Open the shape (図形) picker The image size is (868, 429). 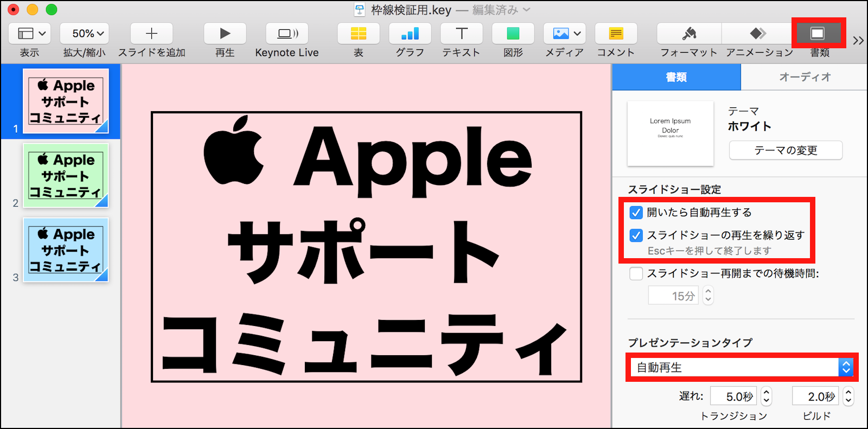tap(513, 34)
